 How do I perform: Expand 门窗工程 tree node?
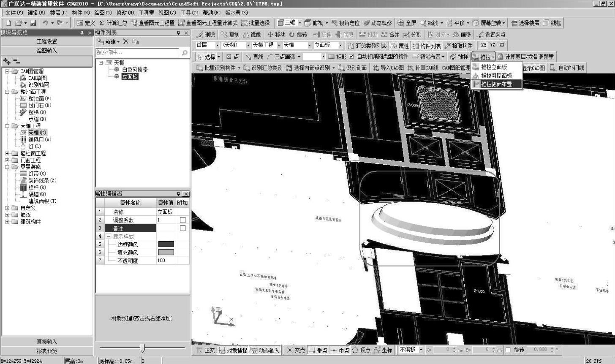tap(7, 160)
